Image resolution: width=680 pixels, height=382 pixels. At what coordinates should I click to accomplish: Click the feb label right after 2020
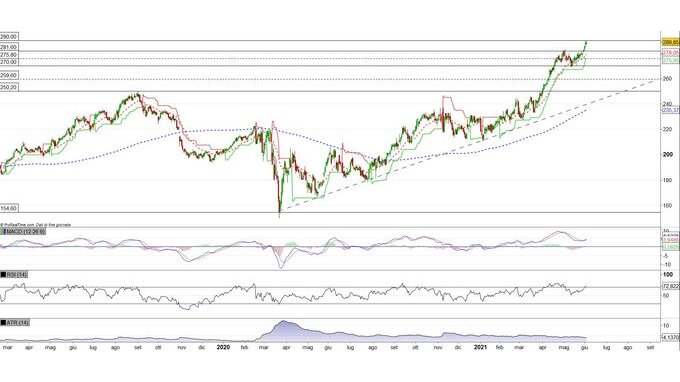[x=244, y=347]
